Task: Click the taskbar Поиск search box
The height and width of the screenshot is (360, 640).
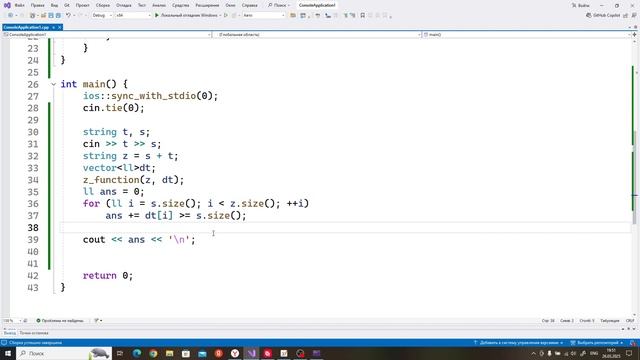Action: [x=63, y=353]
